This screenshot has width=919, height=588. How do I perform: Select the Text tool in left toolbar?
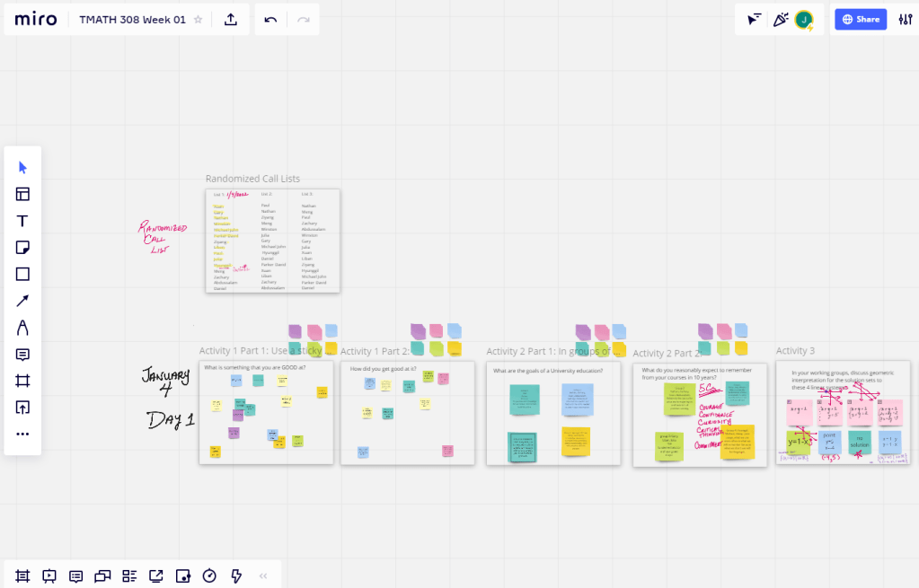tap(22, 221)
